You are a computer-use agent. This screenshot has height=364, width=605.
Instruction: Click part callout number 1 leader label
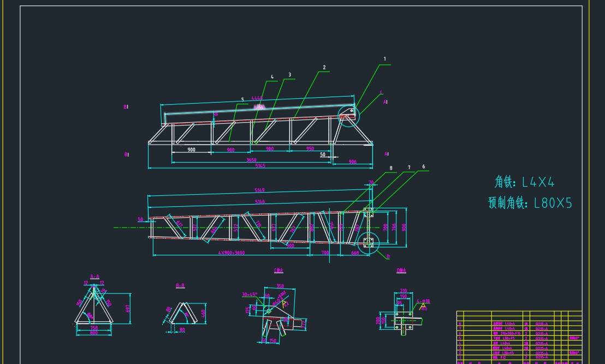pyautogui.click(x=385, y=59)
